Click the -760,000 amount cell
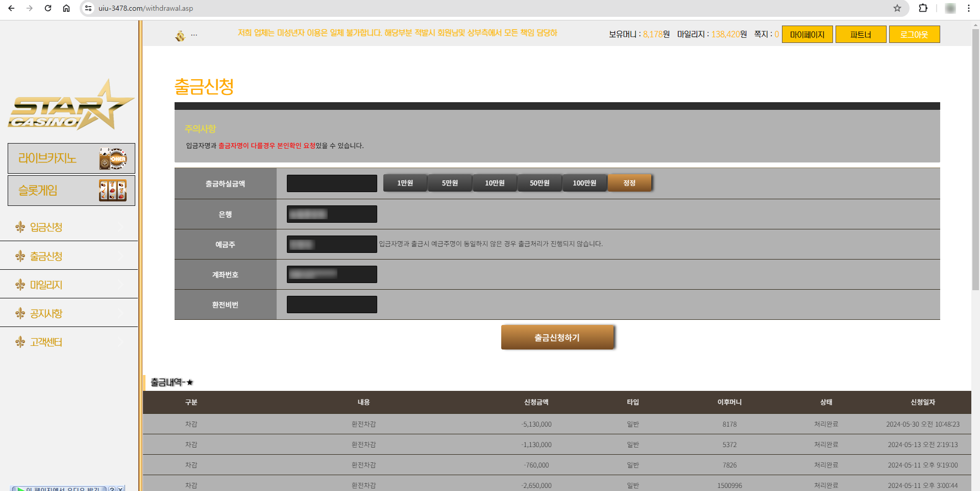This screenshot has height=491, width=980. point(536,465)
